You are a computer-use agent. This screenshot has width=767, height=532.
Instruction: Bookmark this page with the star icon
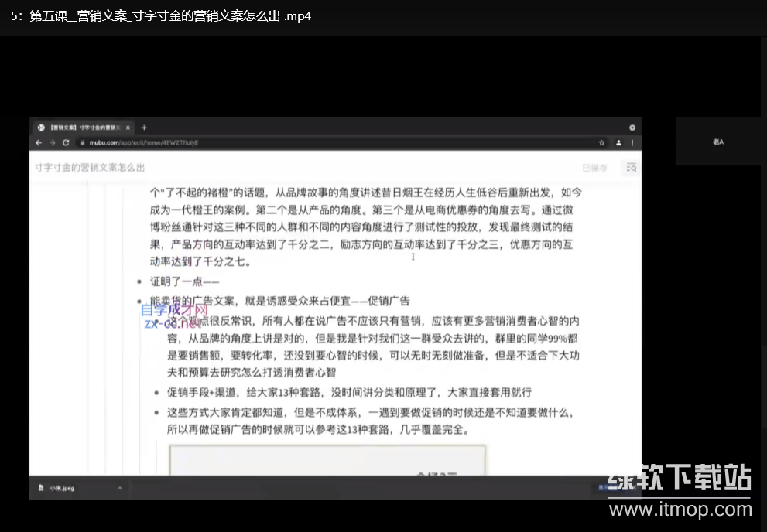601,143
